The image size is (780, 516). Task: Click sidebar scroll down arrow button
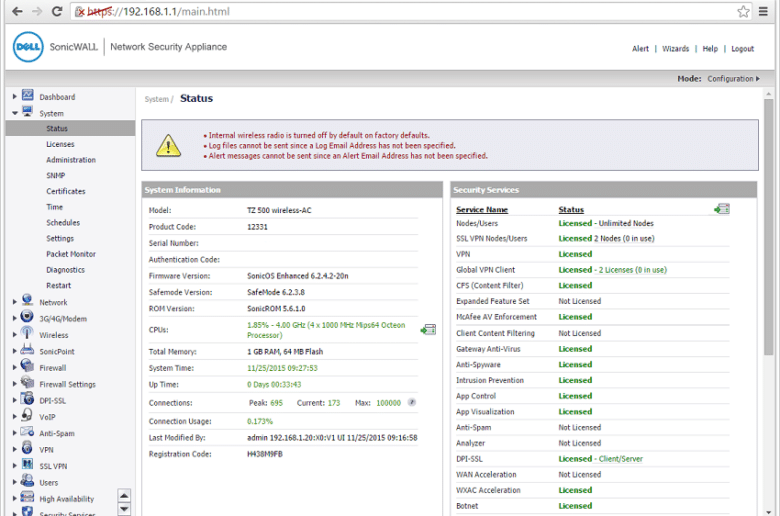[x=124, y=509]
